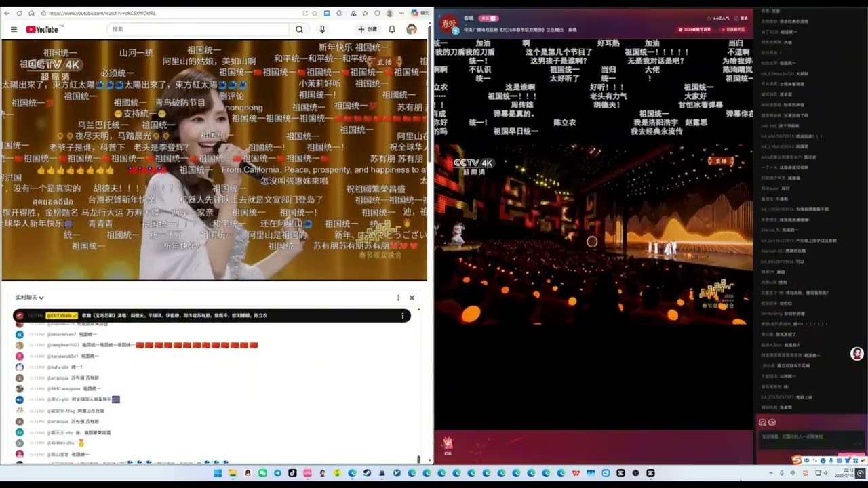The image size is (868, 488).
Task: Click the 关注 follow badge
Action: pyautogui.click(x=488, y=18)
